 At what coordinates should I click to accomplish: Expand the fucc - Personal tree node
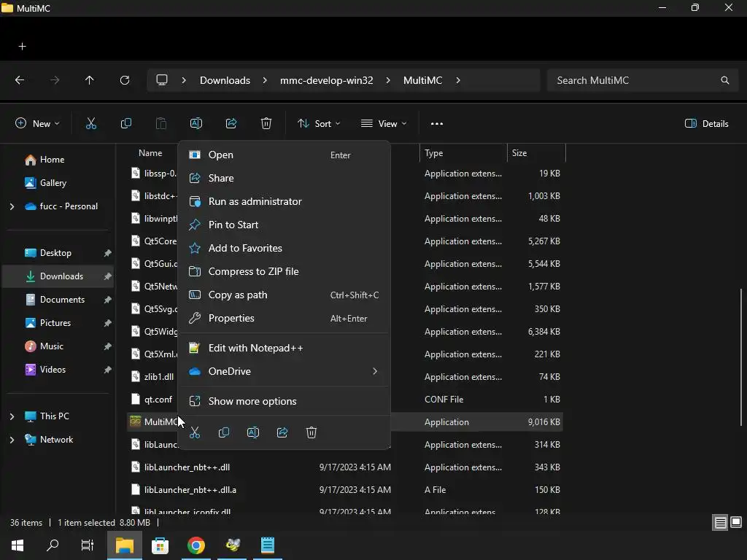[x=12, y=206]
